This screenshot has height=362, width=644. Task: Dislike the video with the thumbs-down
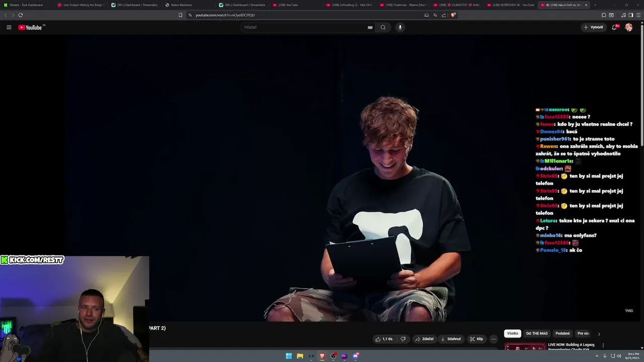tap(403, 339)
